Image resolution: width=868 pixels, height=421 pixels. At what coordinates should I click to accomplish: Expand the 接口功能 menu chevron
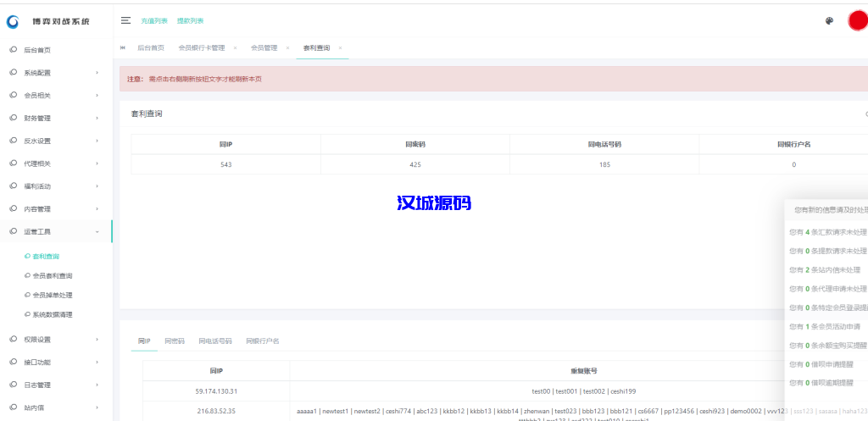click(97, 363)
